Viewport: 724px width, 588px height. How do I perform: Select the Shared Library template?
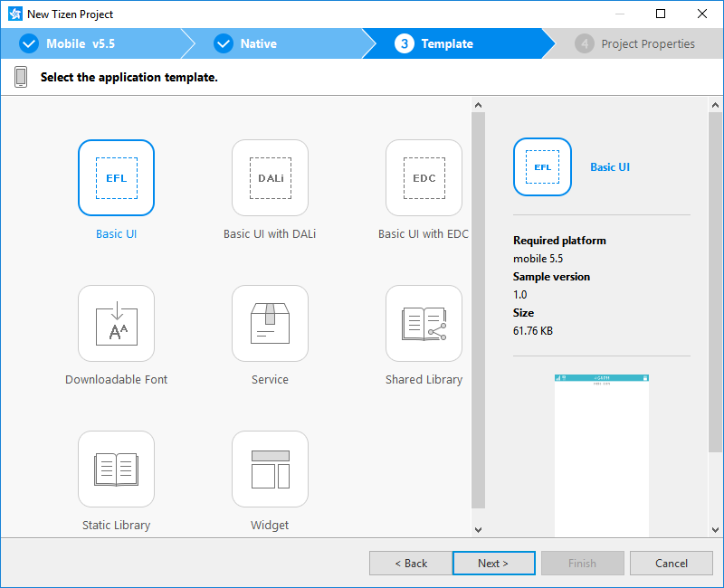pyautogui.click(x=424, y=324)
